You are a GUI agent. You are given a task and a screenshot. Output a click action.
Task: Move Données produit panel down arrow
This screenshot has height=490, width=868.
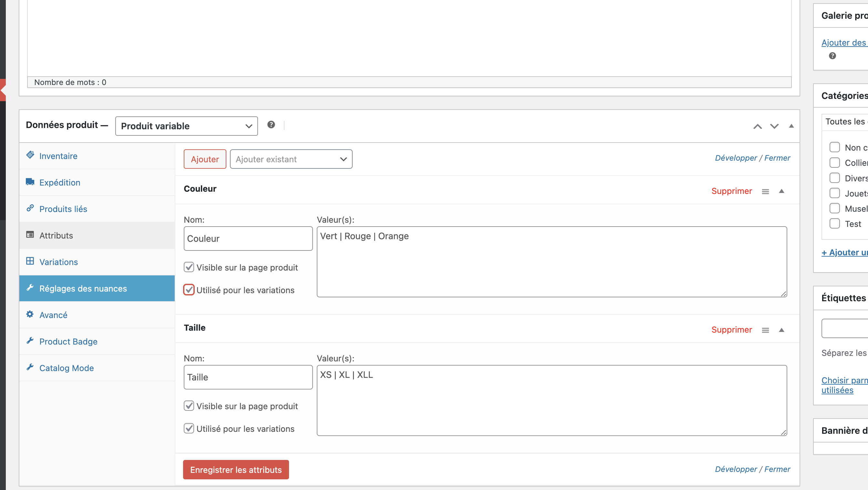coord(774,126)
